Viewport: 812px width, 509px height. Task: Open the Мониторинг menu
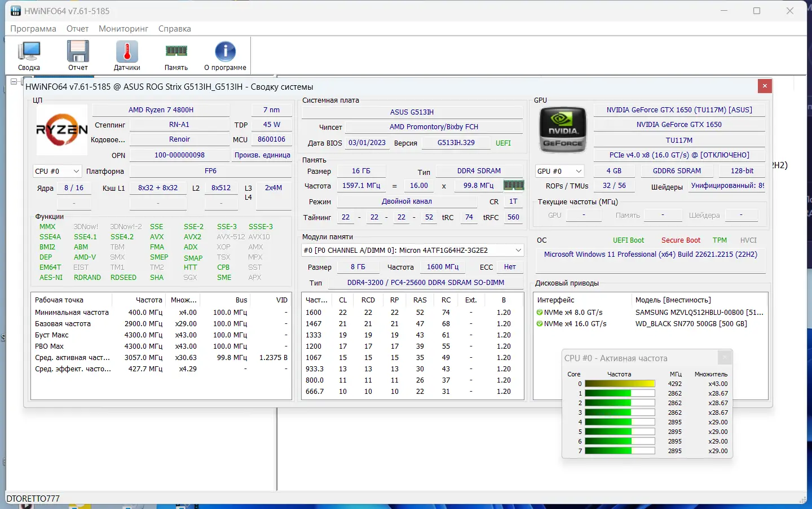pyautogui.click(x=123, y=28)
